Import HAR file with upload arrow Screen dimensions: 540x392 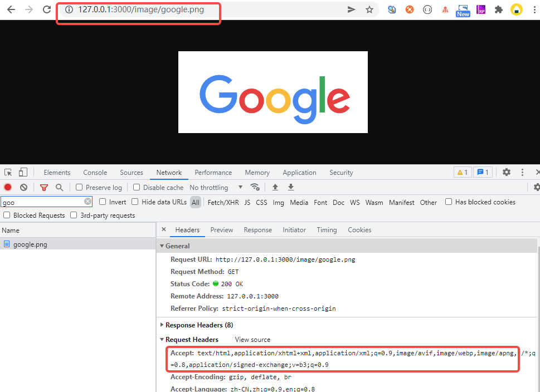point(275,187)
